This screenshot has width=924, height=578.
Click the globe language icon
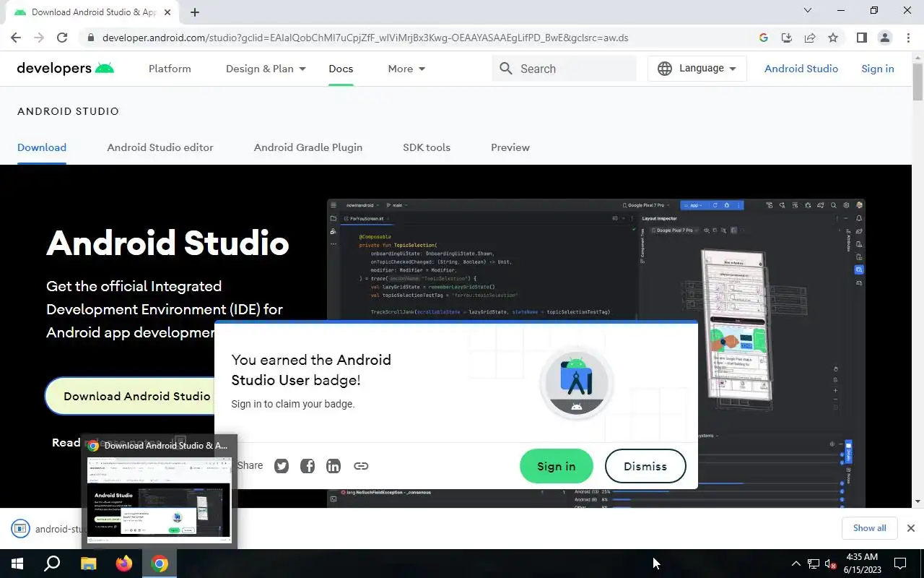665,69
